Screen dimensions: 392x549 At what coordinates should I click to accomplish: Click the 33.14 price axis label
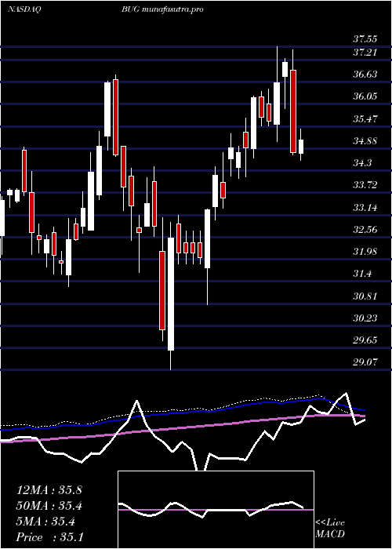pos(365,207)
